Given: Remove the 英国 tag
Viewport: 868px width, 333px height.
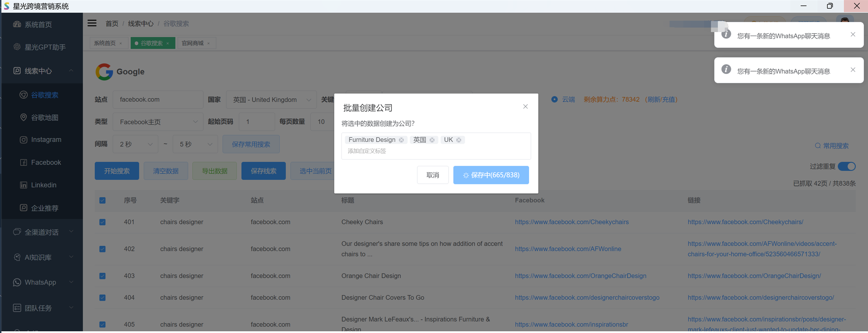Looking at the screenshot, I should (432, 140).
